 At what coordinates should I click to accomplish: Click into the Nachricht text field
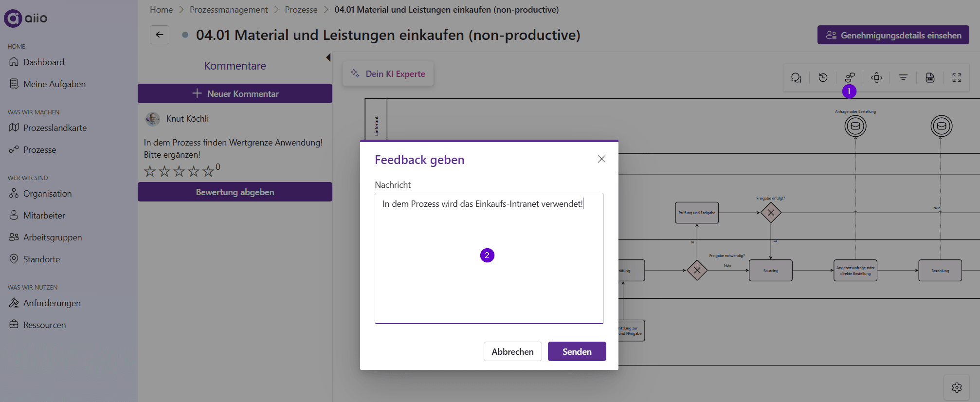pyautogui.click(x=489, y=258)
